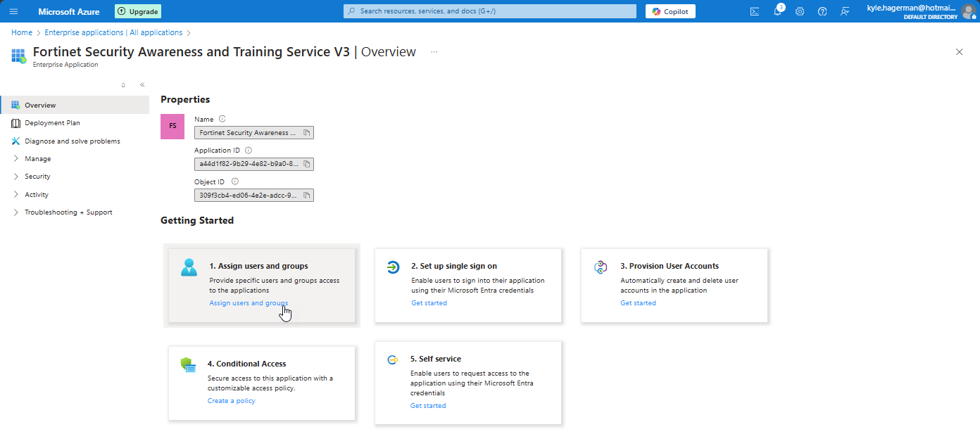The width and height of the screenshot is (980, 434).
Task: Open Cloud Shell from the top bar
Action: click(x=755, y=11)
